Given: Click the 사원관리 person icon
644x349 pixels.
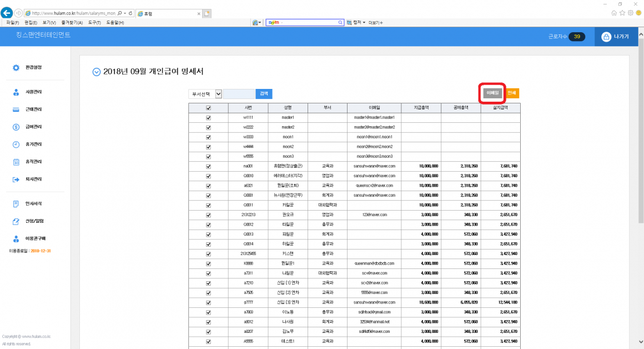Looking at the screenshot, I should [16, 92].
